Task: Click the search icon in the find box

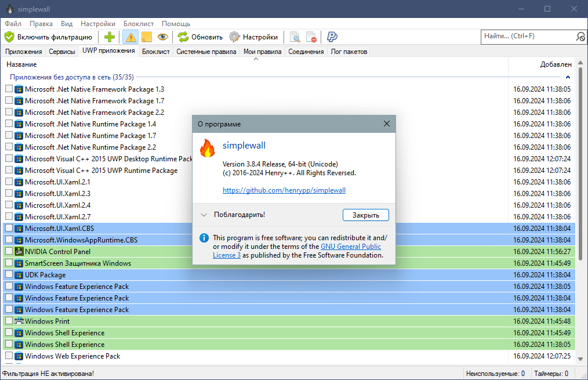Action: pos(580,37)
